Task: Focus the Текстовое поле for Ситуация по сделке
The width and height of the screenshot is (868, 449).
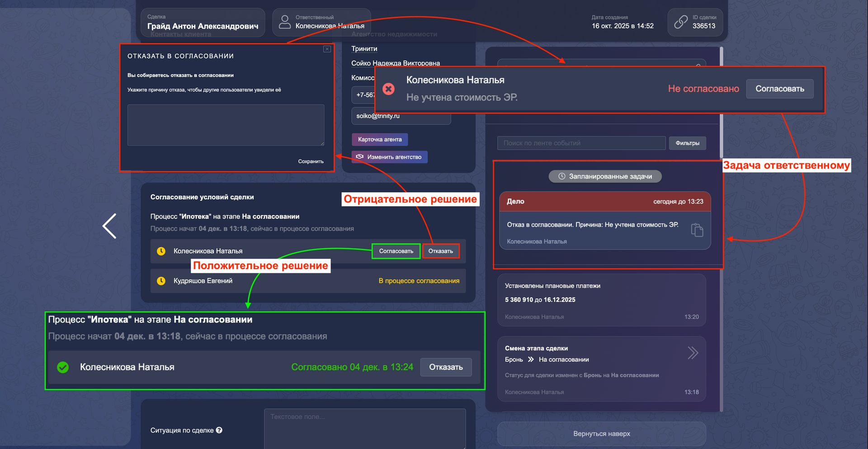Action: (365, 428)
